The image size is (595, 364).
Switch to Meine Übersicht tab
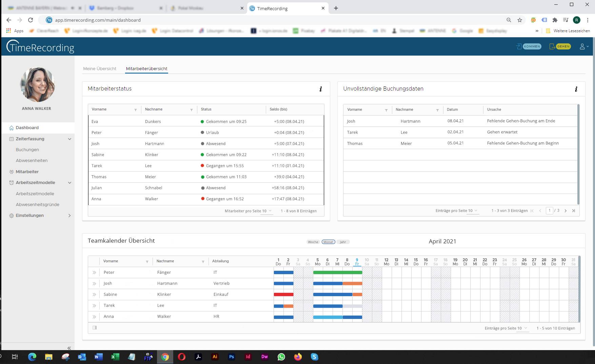coord(100,68)
